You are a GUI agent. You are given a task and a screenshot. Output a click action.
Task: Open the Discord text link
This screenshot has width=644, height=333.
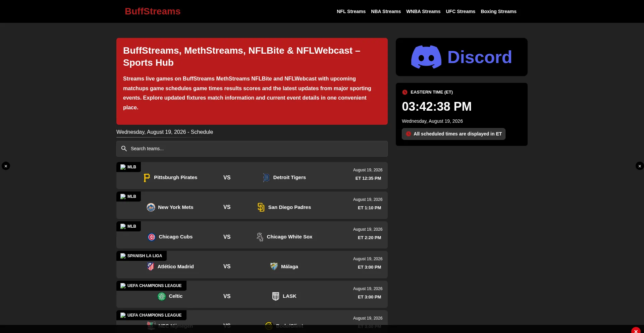point(480,57)
